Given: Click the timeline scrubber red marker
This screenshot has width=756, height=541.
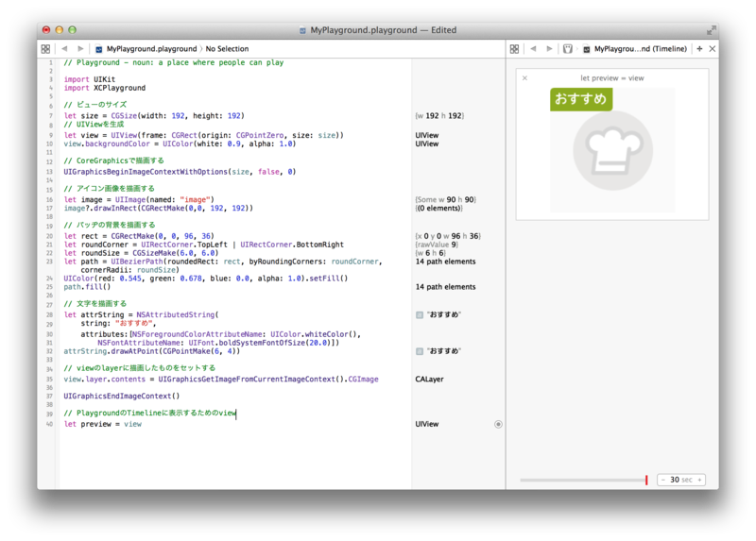Looking at the screenshot, I should pyautogui.click(x=646, y=480).
